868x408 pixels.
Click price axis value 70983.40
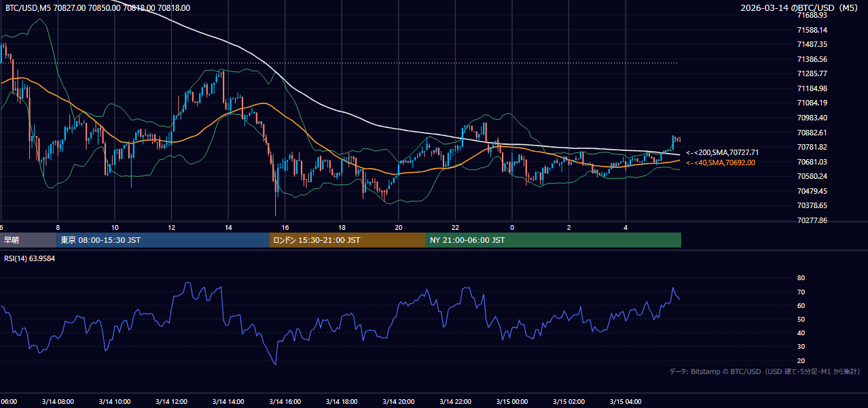[812, 118]
